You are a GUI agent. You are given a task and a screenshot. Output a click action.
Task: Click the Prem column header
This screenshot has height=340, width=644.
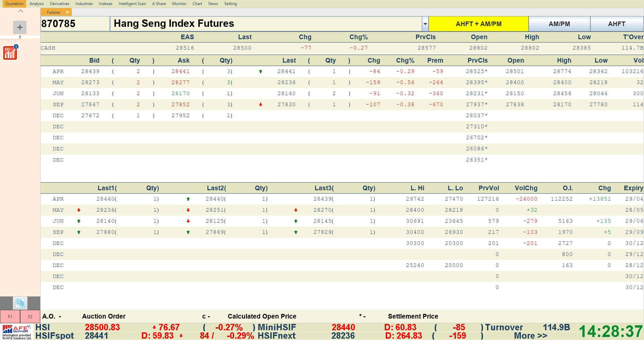[435, 60]
